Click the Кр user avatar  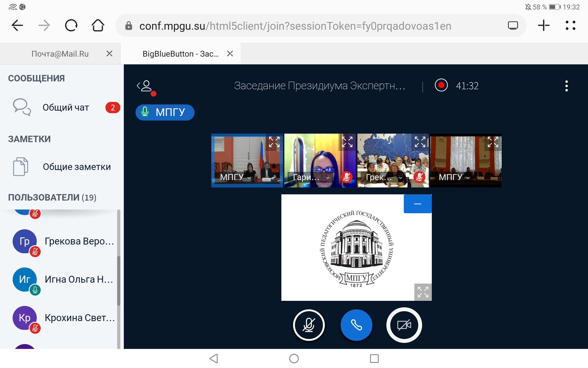(25, 318)
